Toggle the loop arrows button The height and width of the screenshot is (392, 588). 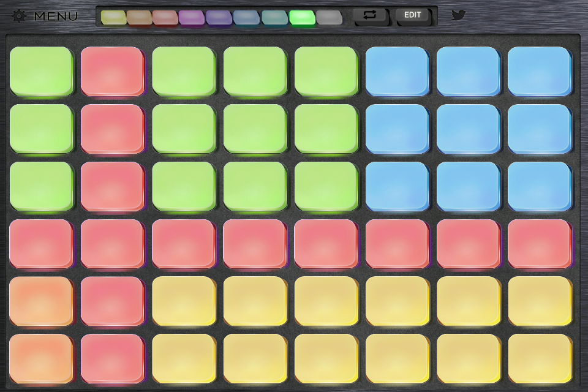[x=370, y=16]
